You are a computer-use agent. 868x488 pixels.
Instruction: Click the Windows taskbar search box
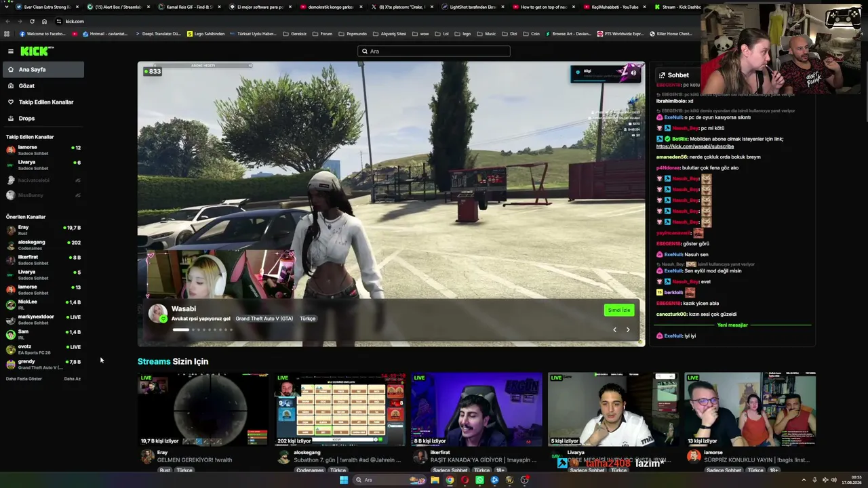[389, 480]
